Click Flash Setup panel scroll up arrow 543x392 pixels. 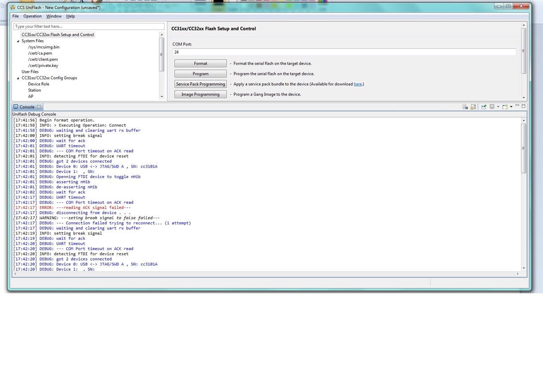[524, 25]
